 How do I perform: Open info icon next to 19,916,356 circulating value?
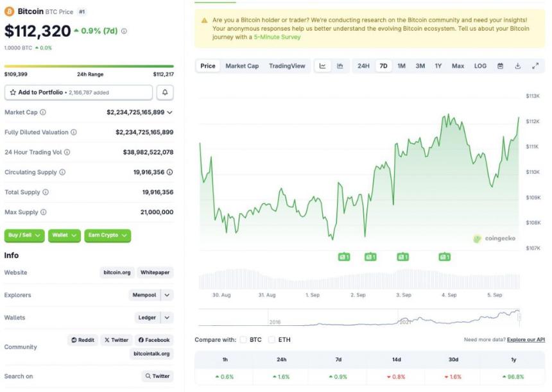click(x=169, y=172)
